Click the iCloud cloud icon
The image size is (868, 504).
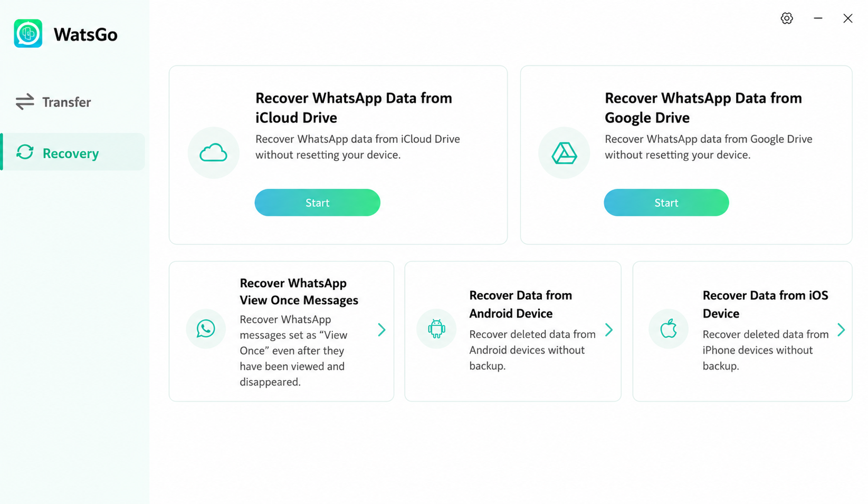pyautogui.click(x=213, y=153)
